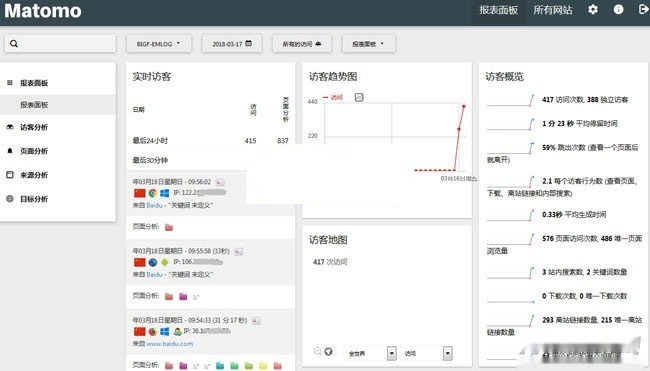Click the visitor profile icon for 09:55:58 visit
The height and width of the screenshot is (371, 650).
[238, 251]
